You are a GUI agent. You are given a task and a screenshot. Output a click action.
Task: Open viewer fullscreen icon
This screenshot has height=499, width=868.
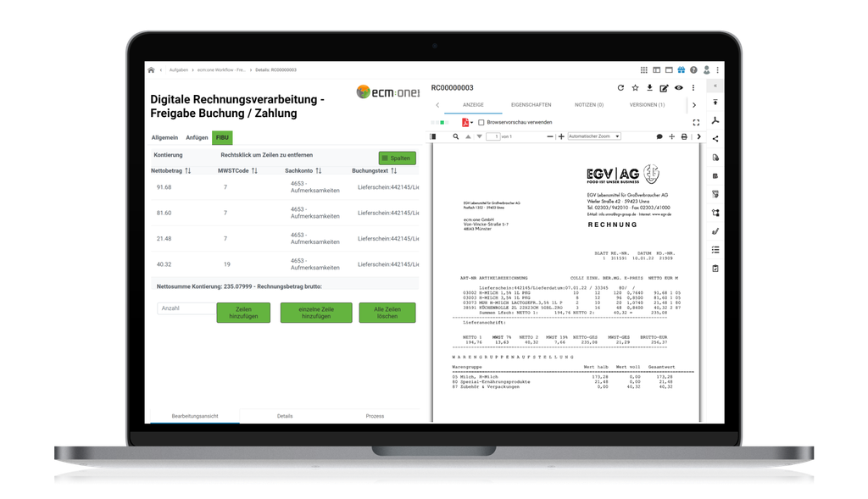point(696,123)
